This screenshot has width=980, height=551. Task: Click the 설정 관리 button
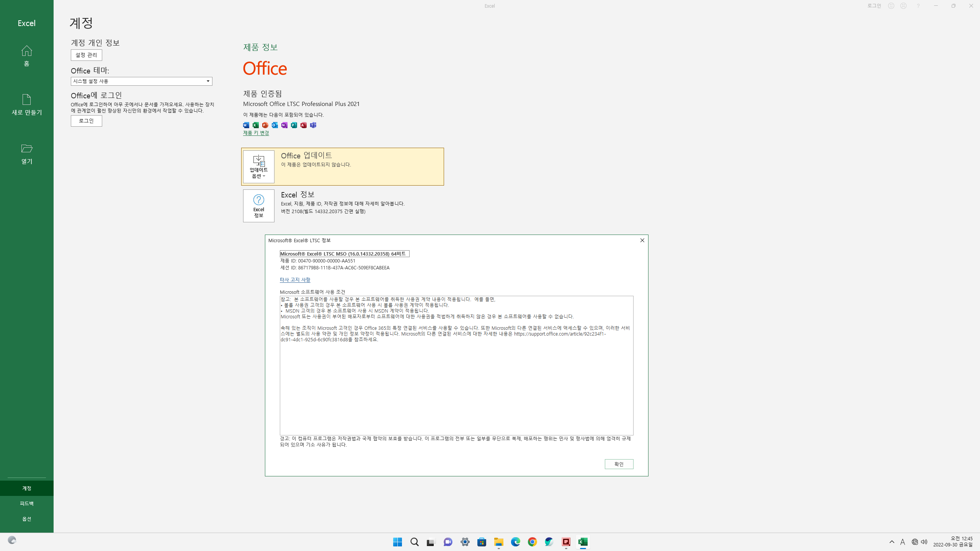pos(86,55)
